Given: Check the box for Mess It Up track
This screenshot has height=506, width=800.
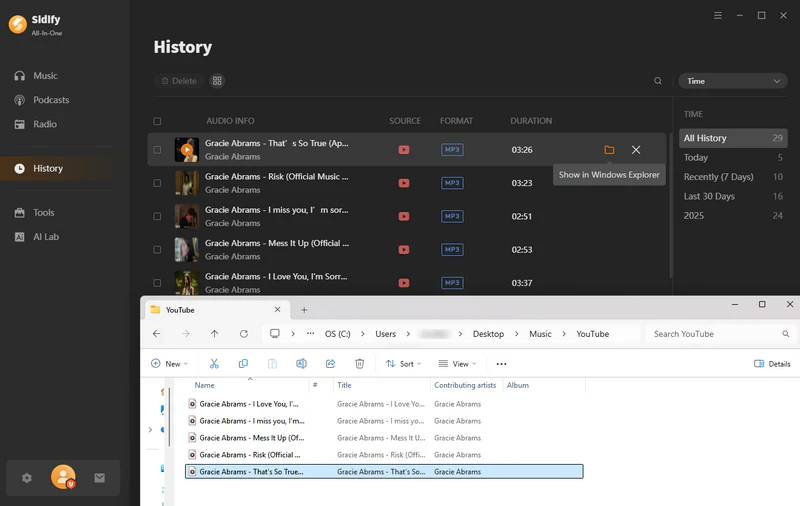Looking at the screenshot, I should tap(157, 249).
